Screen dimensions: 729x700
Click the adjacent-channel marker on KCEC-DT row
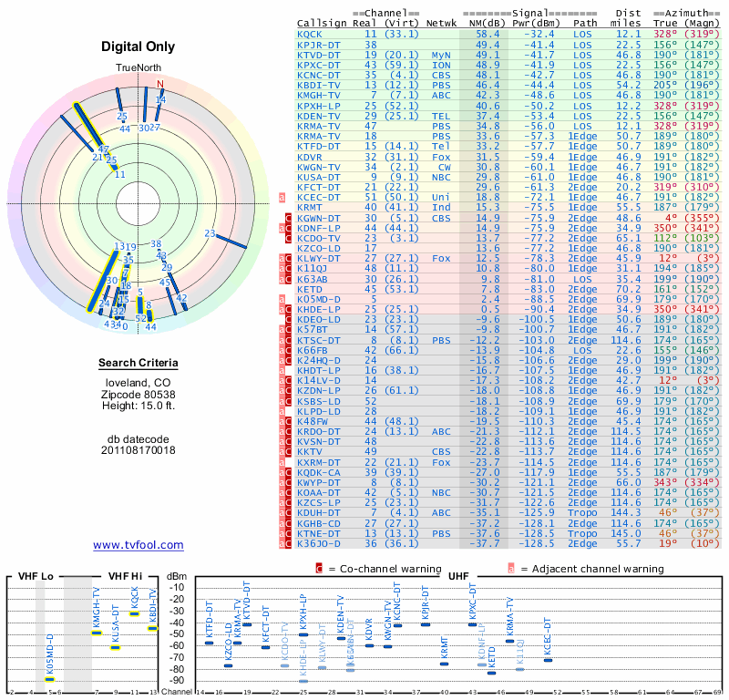point(282,198)
